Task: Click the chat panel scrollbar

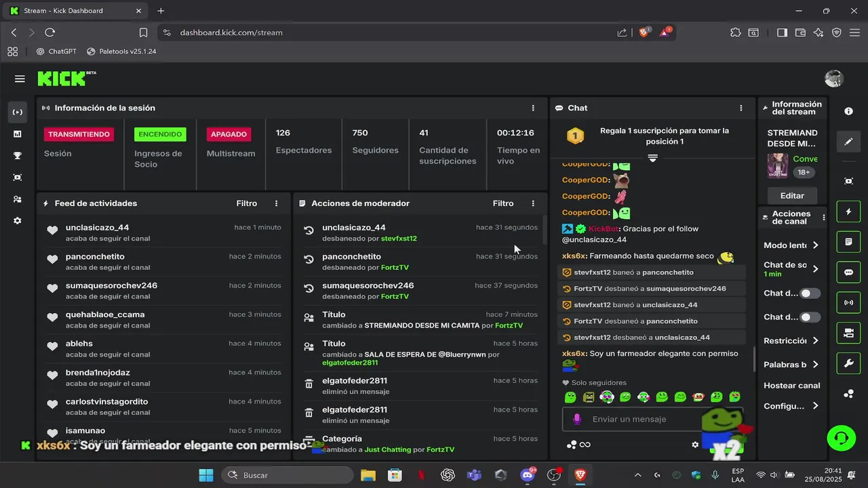Action: [x=754, y=359]
